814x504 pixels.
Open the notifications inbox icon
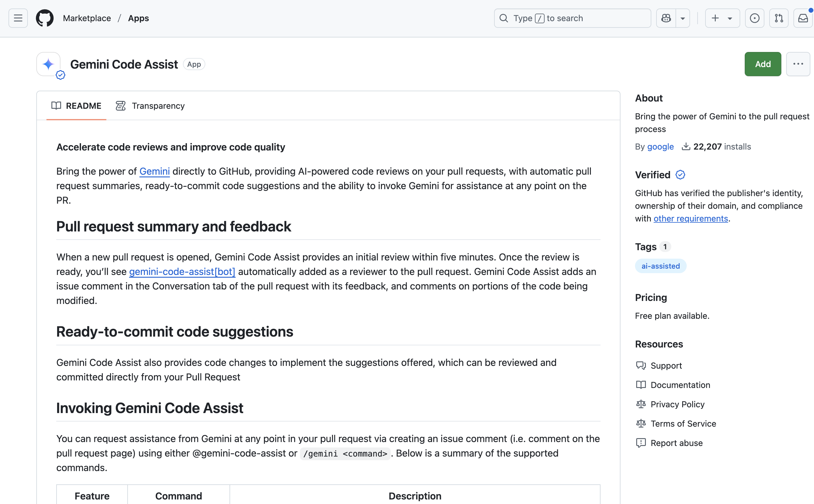pyautogui.click(x=803, y=18)
